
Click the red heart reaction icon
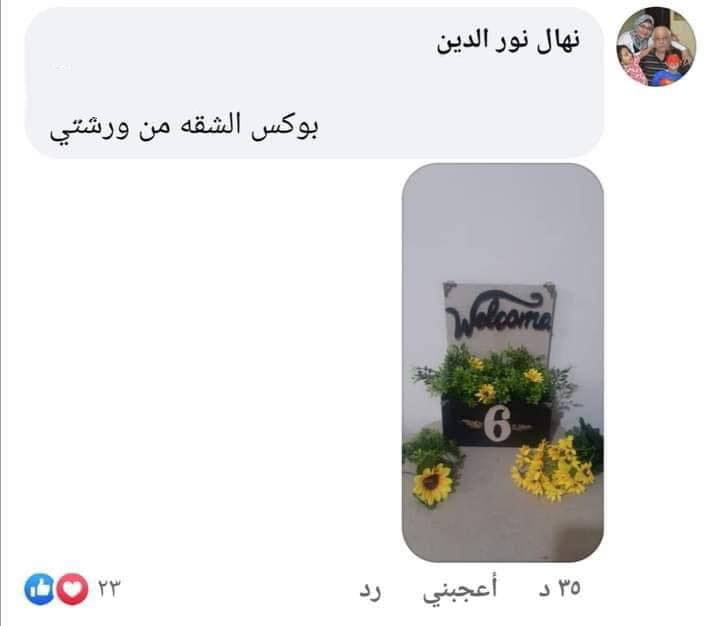(x=73, y=589)
